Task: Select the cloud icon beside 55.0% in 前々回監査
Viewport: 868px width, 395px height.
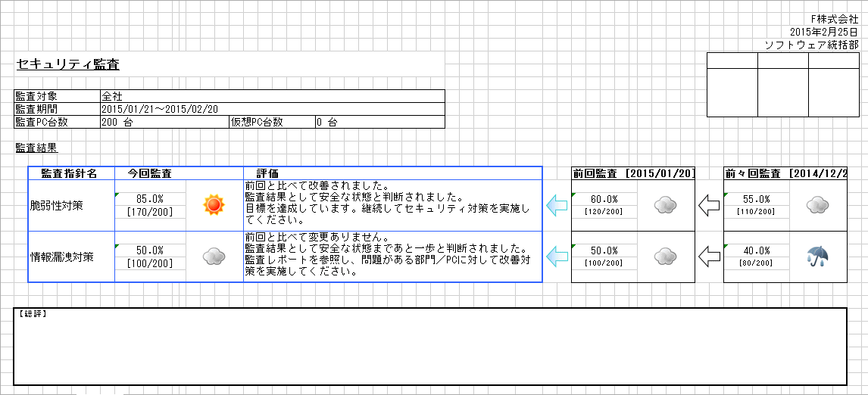Action: click(818, 205)
